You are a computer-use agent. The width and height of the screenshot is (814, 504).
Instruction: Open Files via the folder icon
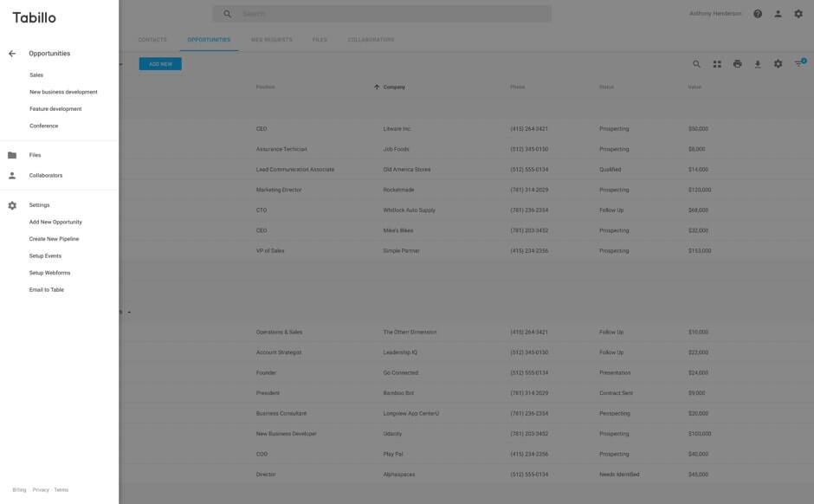click(x=12, y=156)
